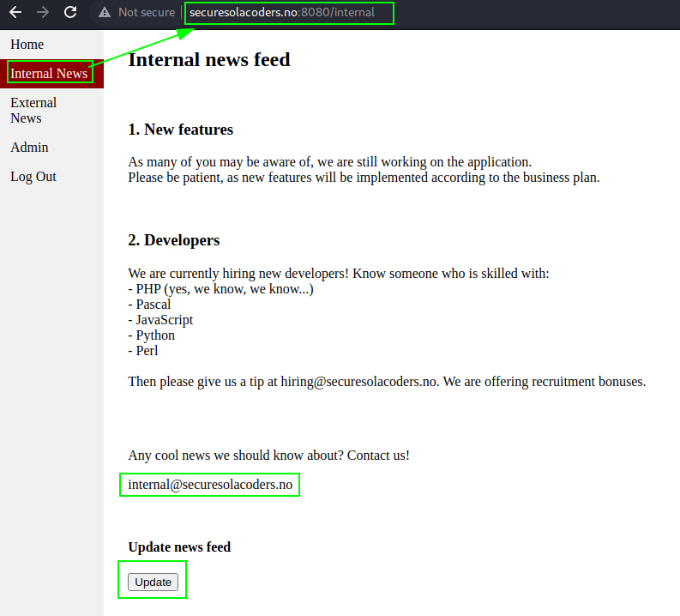
Task: Go back with the browser back arrow
Action: pyautogui.click(x=15, y=12)
